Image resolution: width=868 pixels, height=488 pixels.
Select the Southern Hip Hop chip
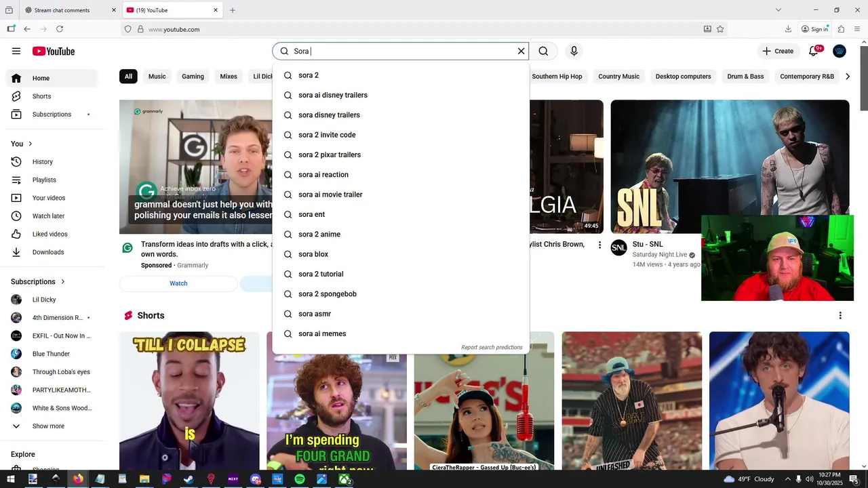tap(557, 77)
